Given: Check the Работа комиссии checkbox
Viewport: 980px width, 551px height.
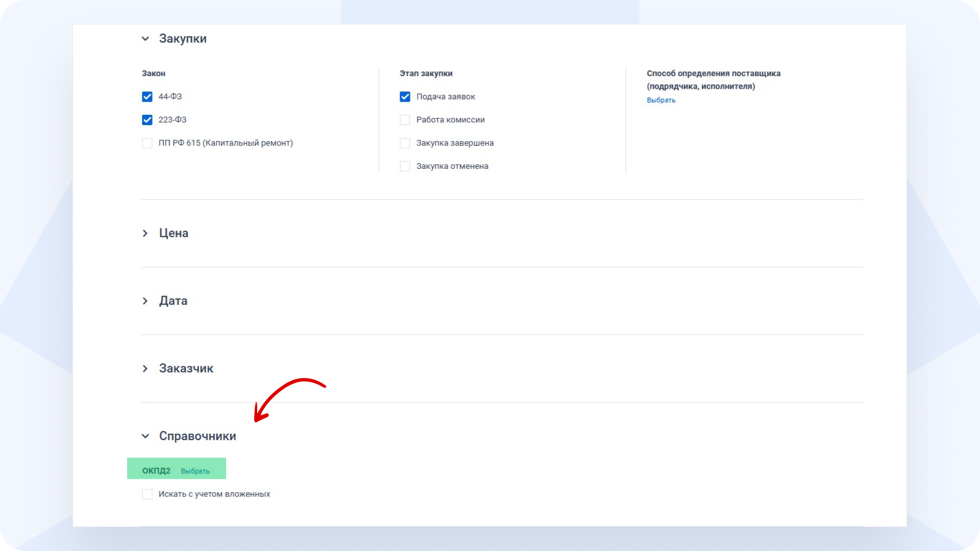Looking at the screenshot, I should [x=405, y=120].
